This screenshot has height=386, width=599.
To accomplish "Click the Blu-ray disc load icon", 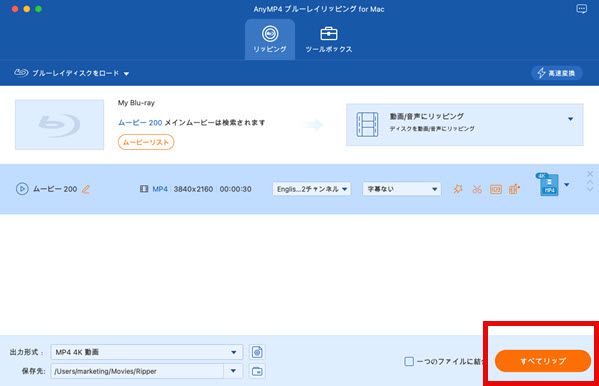I will 21,73.
